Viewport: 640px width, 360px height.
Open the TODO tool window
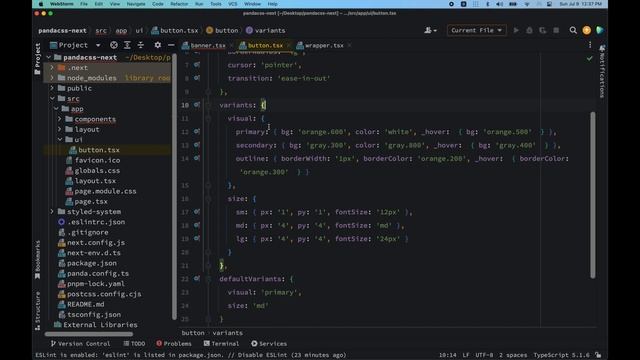[x=134, y=344]
